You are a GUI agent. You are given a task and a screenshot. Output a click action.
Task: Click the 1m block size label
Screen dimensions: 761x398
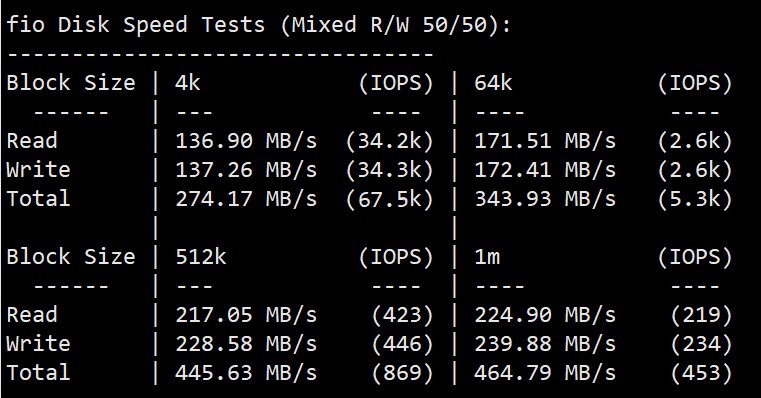[x=487, y=256]
